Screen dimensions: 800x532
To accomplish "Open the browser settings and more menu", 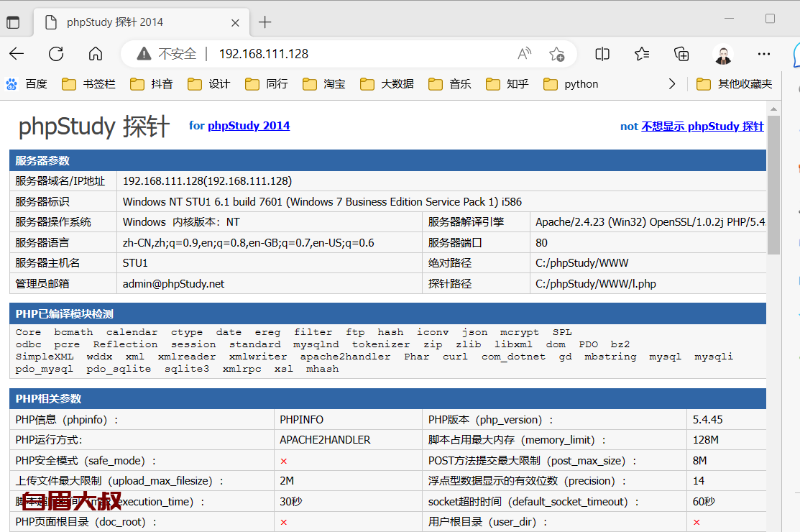I will pos(764,53).
